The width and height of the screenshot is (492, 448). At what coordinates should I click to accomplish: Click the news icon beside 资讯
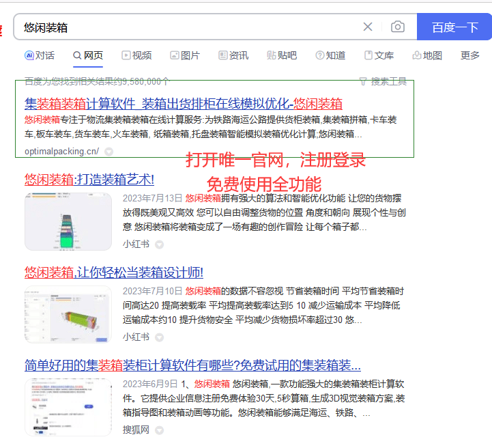click(222, 55)
